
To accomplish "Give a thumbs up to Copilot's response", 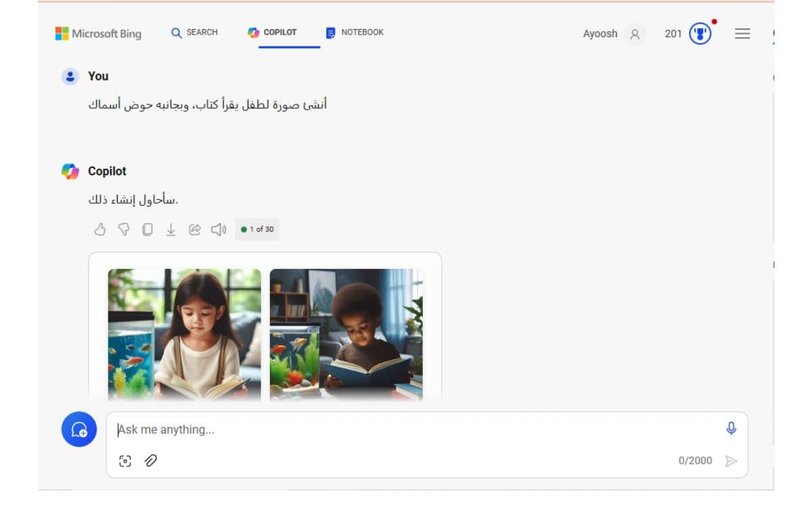I will 100,230.
